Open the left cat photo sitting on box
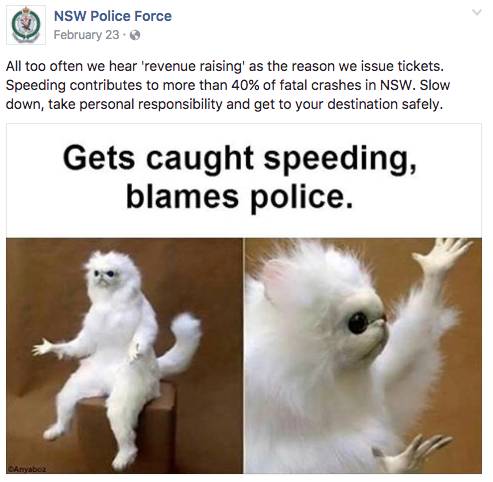 (124, 355)
